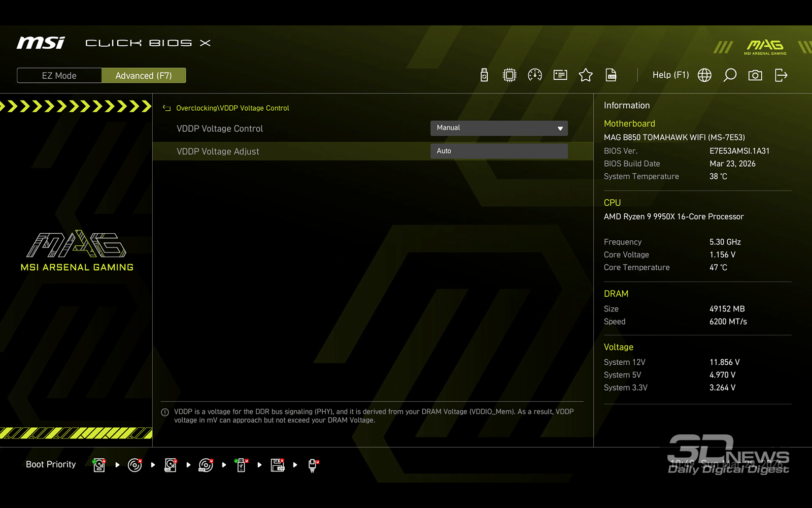This screenshot has height=508, width=812.
Task: Open the Favorites star icon
Action: coord(586,75)
